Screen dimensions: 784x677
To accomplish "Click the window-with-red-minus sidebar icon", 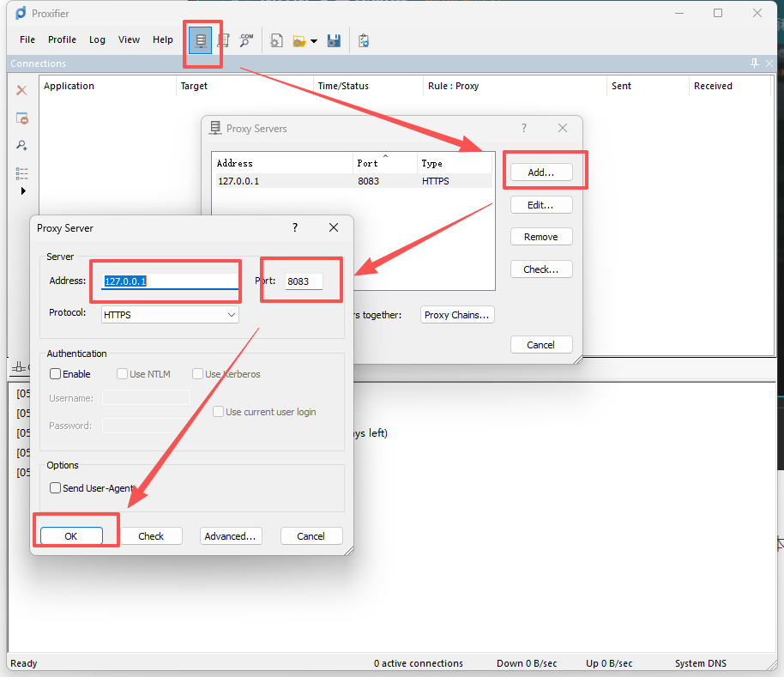I will tap(22, 118).
